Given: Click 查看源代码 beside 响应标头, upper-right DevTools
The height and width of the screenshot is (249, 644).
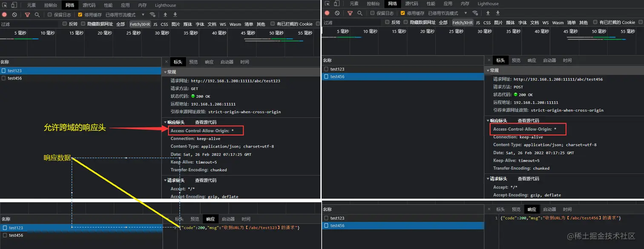Looking at the screenshot, I should pos(528,121).
